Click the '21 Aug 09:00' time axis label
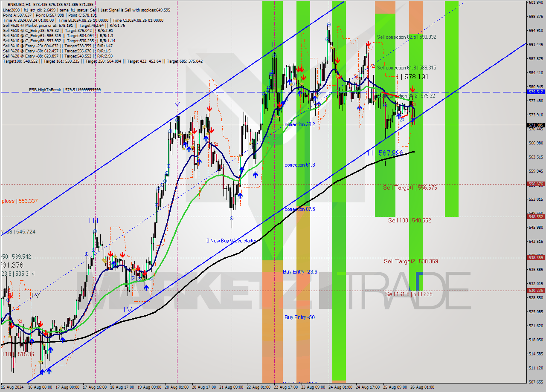 click(x=232, y=387)
